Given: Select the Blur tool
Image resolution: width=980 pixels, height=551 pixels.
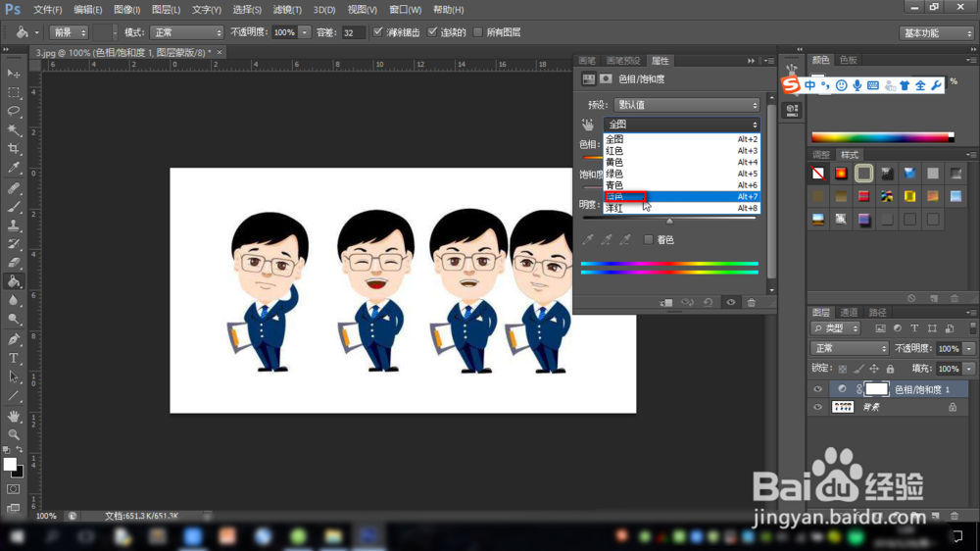Looking at the screenshot, I should pos(13,300).
